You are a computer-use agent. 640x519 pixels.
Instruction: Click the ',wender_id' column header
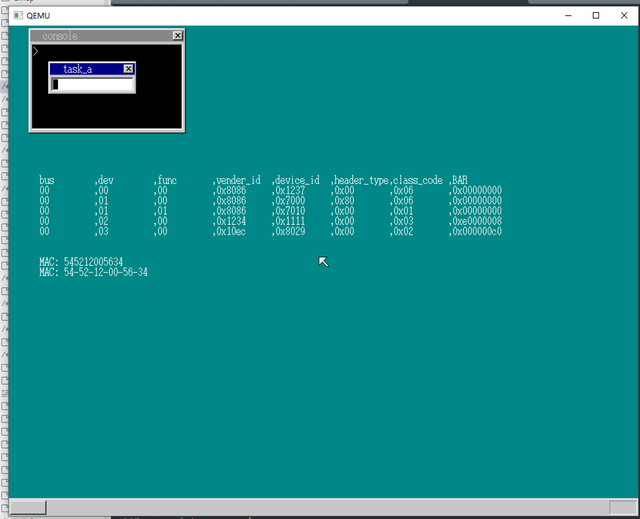point(237,180)
